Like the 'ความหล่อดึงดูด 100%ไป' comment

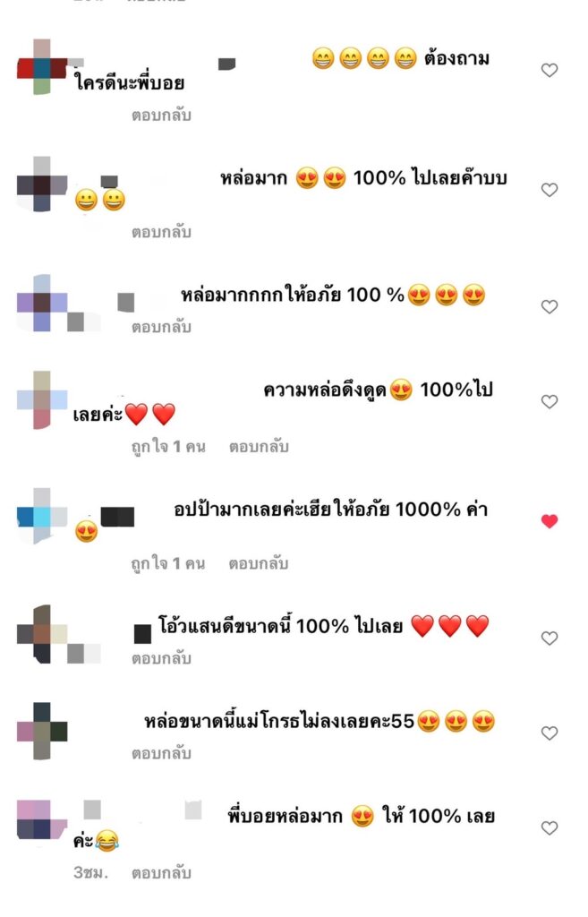pos(549,402)
